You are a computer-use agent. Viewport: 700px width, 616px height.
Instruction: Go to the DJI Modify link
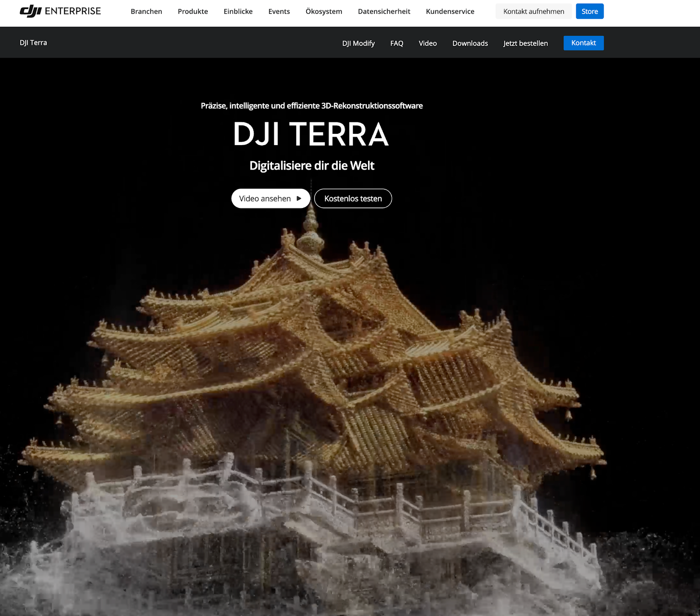tap(358, 43)
